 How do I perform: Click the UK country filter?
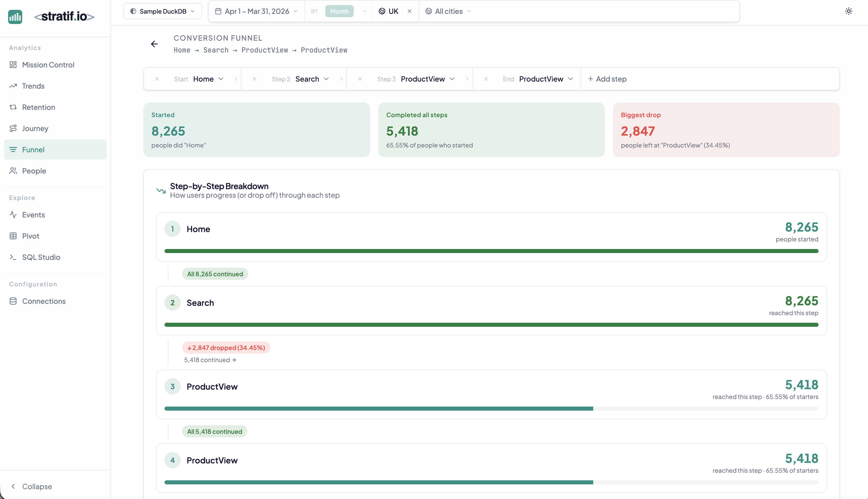[x=389, y=11]
